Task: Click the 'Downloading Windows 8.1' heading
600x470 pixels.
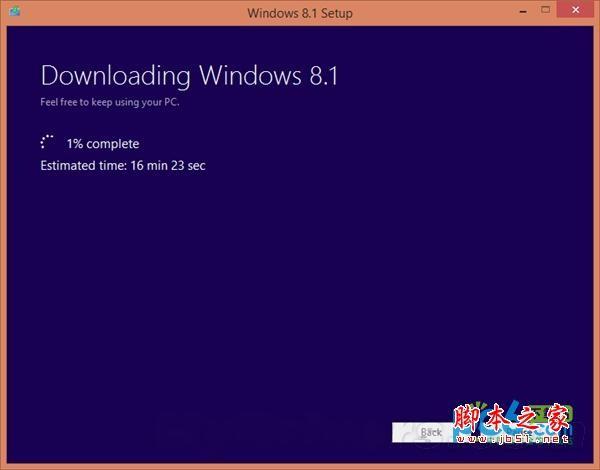Action: [x=189, y=75]
